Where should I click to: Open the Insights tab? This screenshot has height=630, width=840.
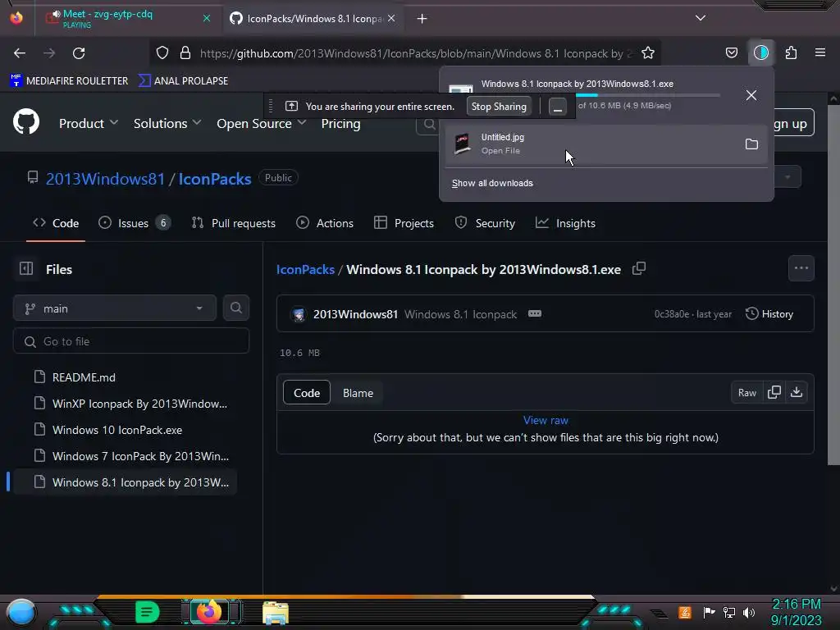coord(566,223)
